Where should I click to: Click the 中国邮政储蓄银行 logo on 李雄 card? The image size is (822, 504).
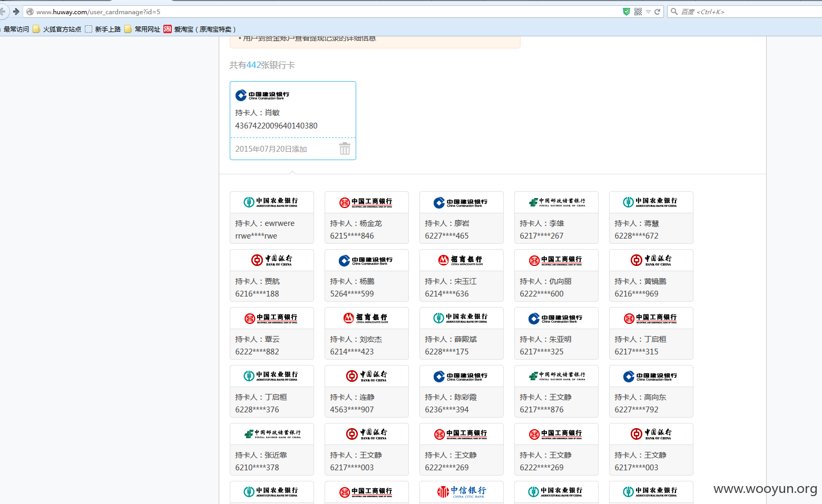[557, 202]
